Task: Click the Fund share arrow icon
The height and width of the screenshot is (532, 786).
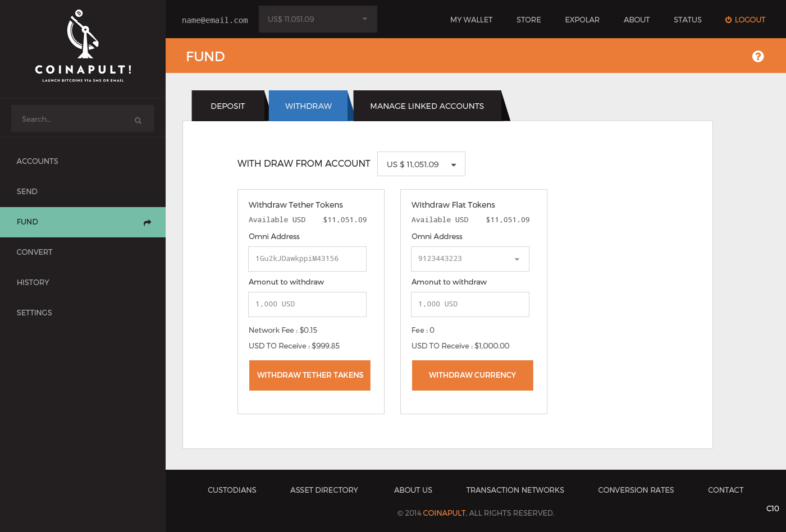Action: pyautogui.click(x=147, y=222)
